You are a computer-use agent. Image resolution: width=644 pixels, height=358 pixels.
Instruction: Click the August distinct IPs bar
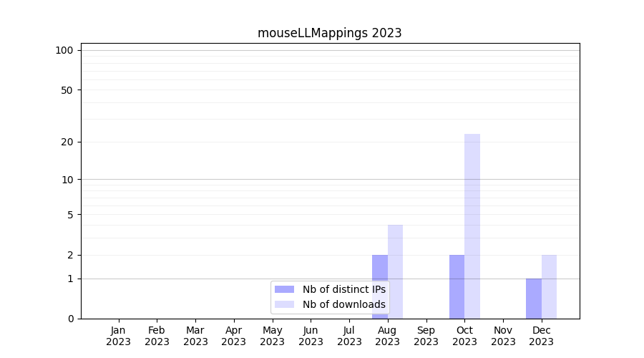click(x=379, y=268)
